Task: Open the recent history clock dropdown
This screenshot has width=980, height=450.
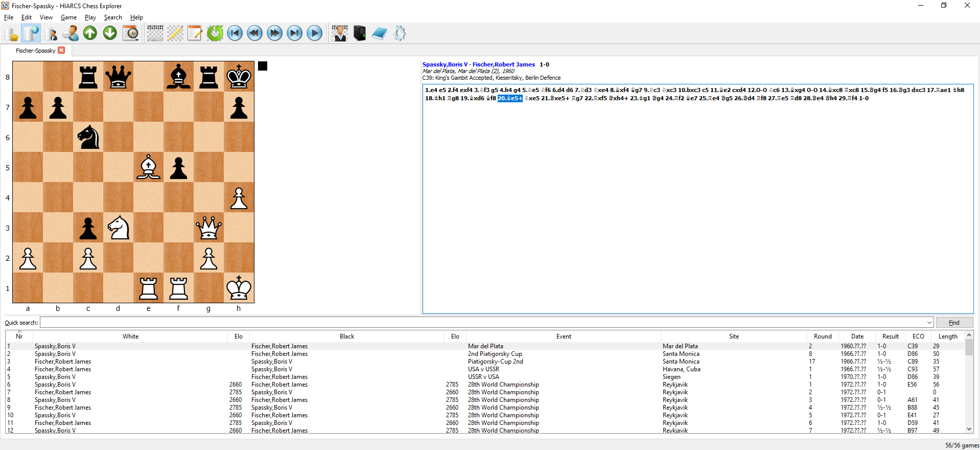Action: [131, 34]
